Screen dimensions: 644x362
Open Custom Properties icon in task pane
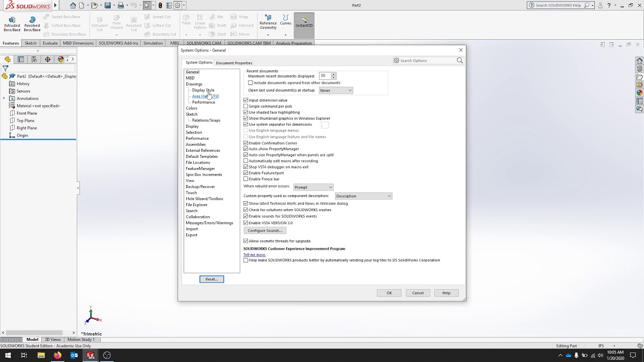click(639, 101)
